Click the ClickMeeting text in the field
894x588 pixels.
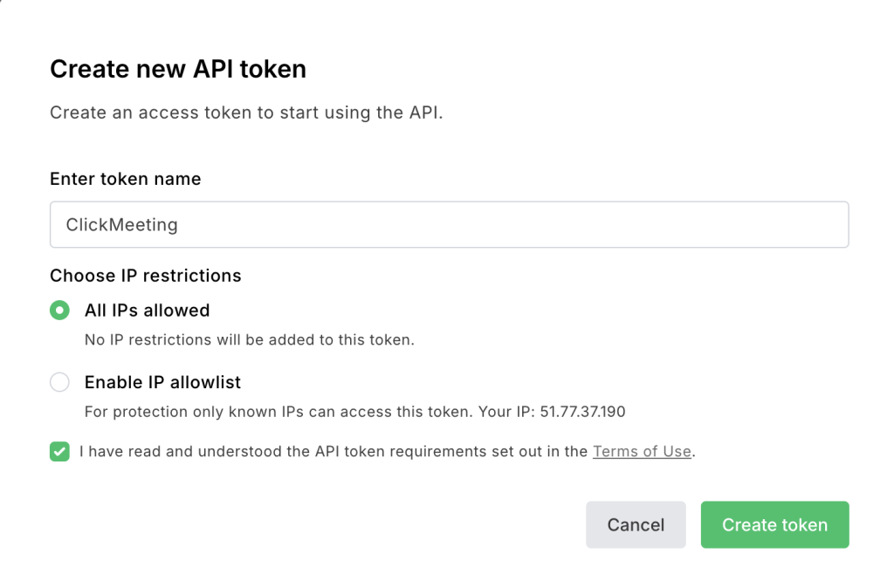[x=121, y=225]
